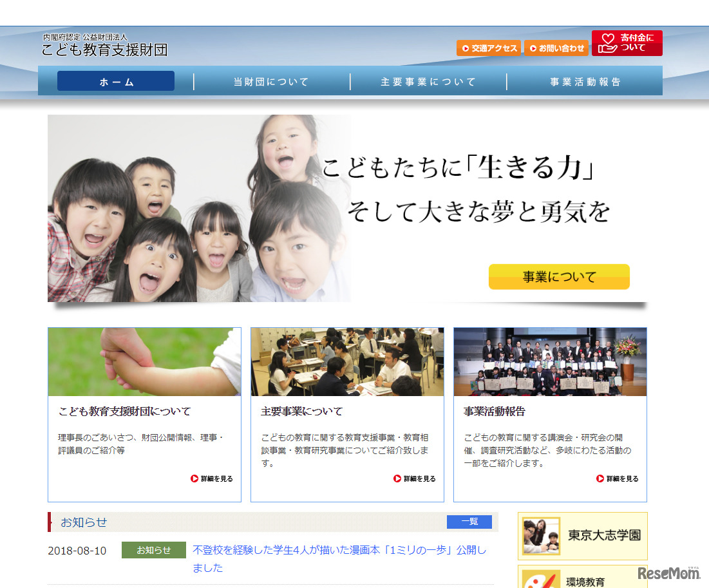Click the hand-holding photo on the foundation card
The width and height of the screenshot is (709, 588).
[x=144, y=362]
